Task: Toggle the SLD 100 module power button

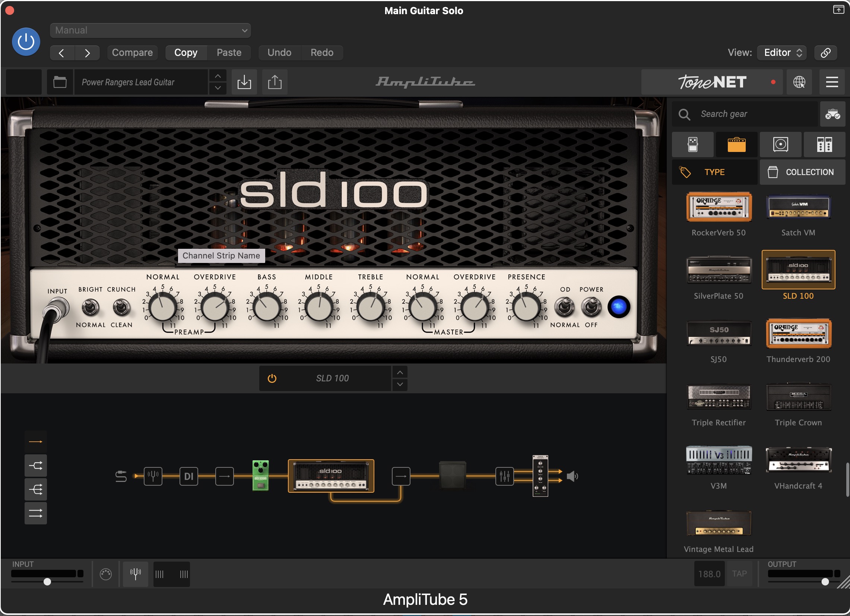Action: 272,378
